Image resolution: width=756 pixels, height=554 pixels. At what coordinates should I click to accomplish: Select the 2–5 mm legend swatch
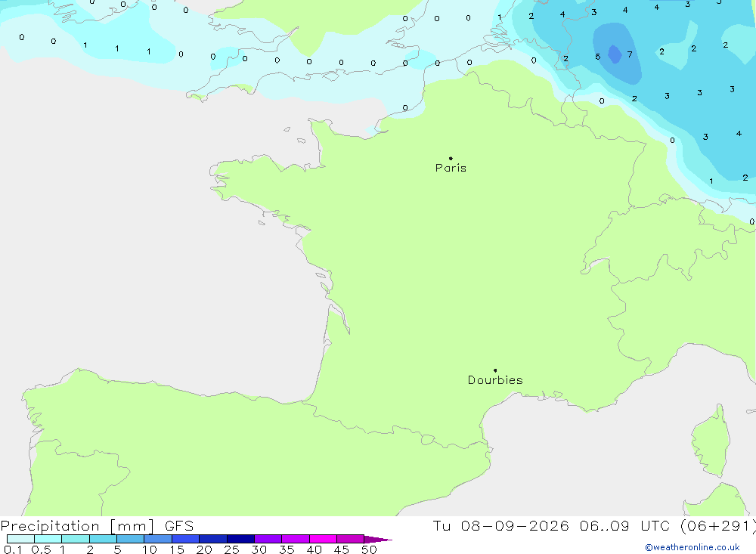103,539
